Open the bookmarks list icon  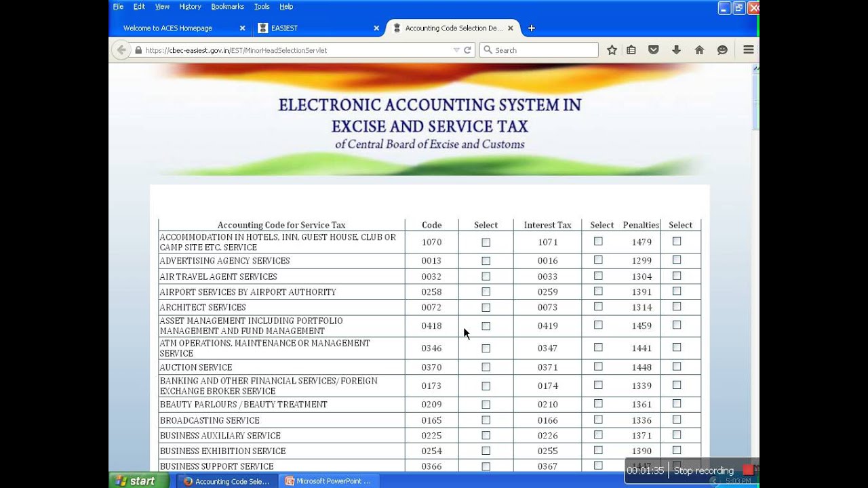631,50
